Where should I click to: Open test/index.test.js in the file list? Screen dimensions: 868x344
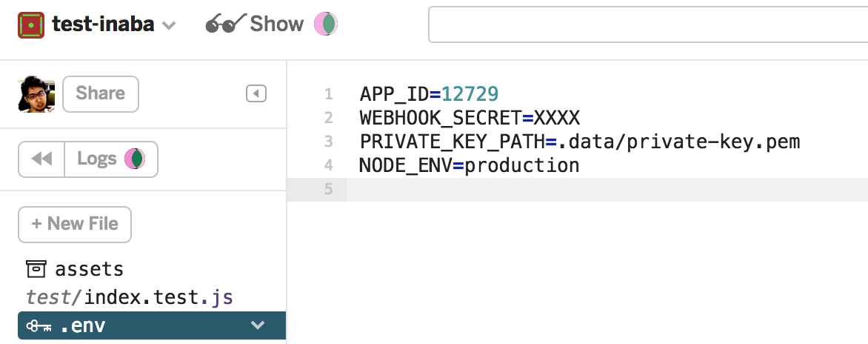(130, 297)
